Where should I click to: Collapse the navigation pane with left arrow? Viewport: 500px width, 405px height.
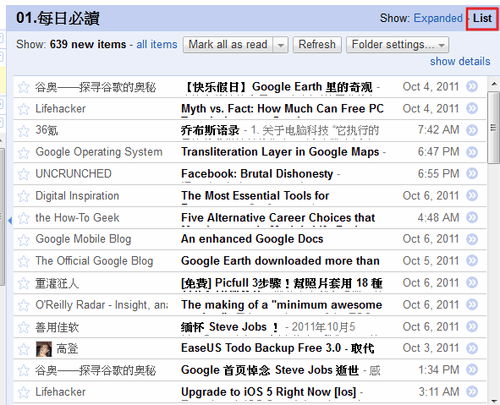[x=10, y=220]
